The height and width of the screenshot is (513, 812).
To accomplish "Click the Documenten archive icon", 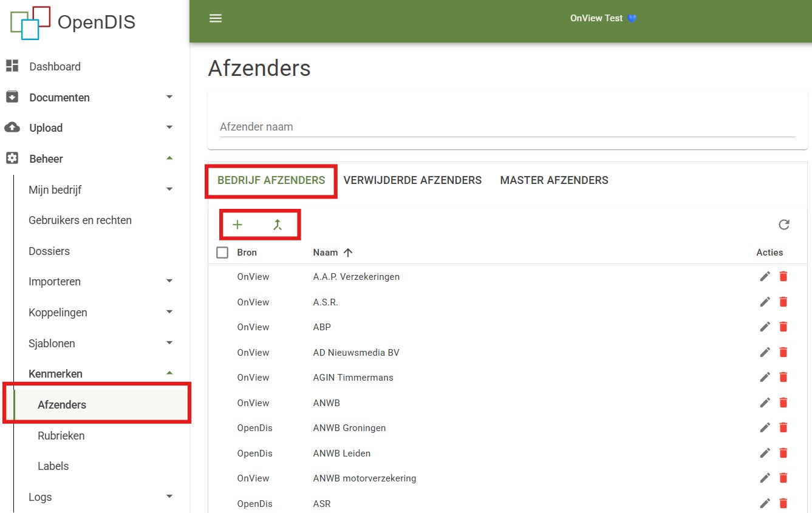I will [x=12, y=97].
